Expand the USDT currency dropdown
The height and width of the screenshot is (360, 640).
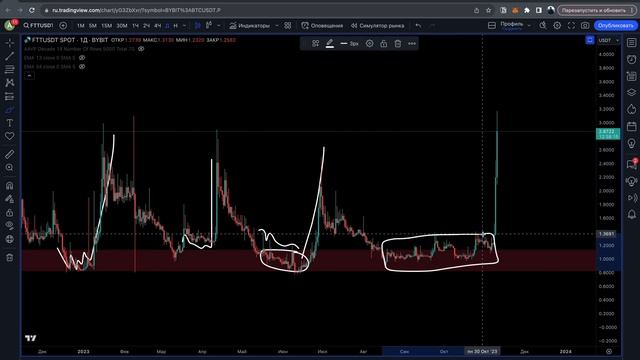point(609,40)
